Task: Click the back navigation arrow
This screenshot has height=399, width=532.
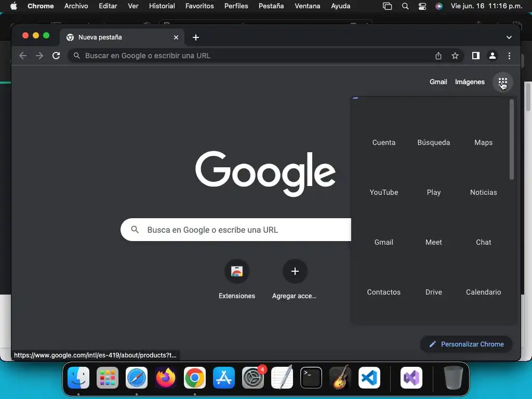Action: 23,56
